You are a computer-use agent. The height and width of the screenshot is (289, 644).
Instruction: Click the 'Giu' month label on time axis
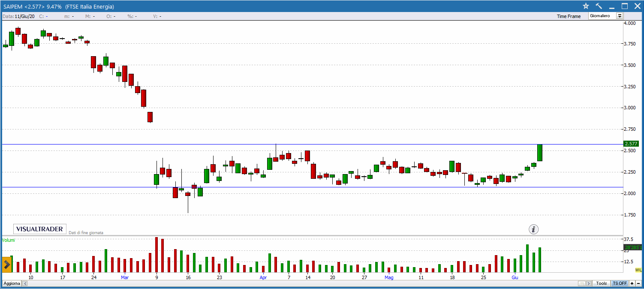[x=515, y=277]
